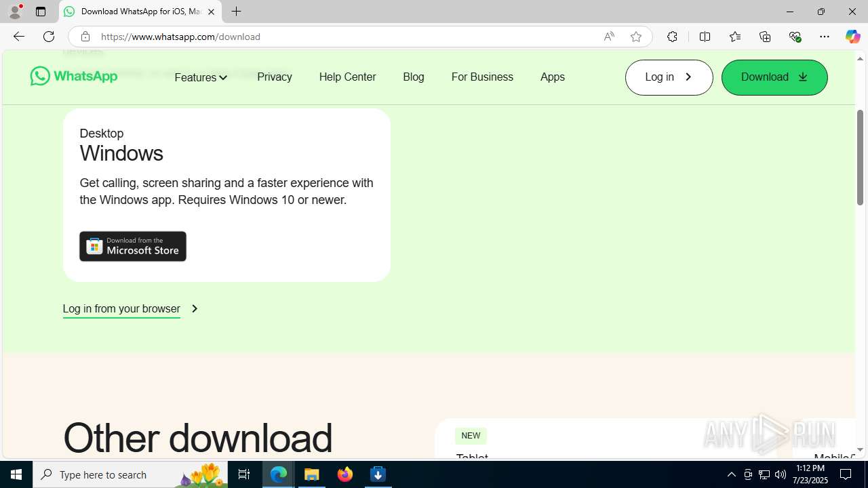Open the Privacy page

tap(275, 77)
